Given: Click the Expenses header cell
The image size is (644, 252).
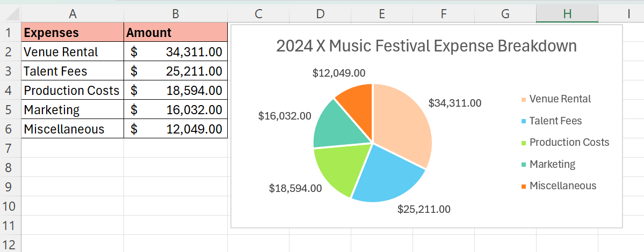Looking at the screenshot, I should pos(73,33).
